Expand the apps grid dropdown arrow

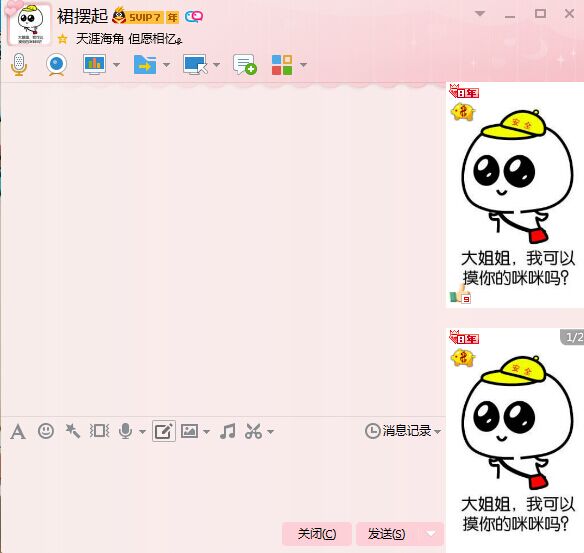point(303,65)
